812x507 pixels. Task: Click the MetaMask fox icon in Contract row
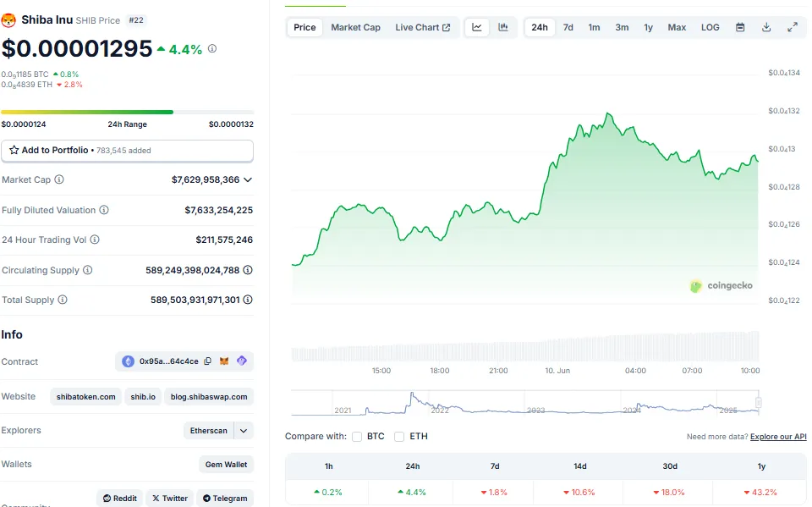click(x=224, y=361)
